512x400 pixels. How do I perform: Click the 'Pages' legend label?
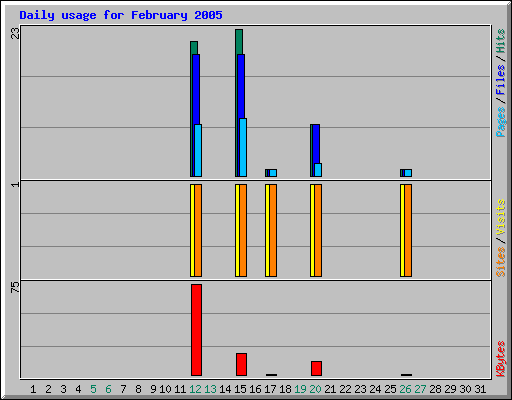coord(500,122)
